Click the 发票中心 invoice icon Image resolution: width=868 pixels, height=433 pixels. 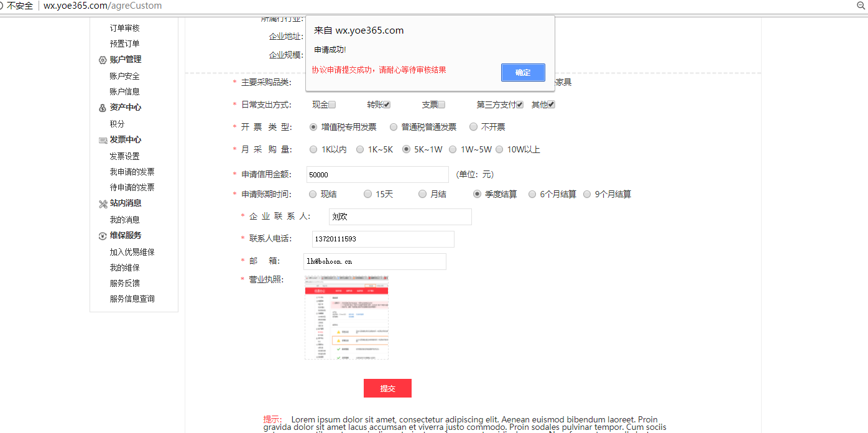click(x=103, y=140)
